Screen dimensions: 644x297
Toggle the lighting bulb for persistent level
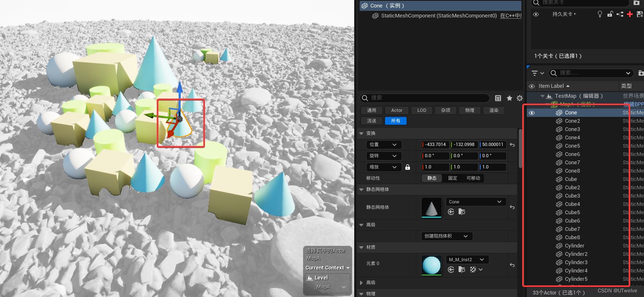coord(600,14)
